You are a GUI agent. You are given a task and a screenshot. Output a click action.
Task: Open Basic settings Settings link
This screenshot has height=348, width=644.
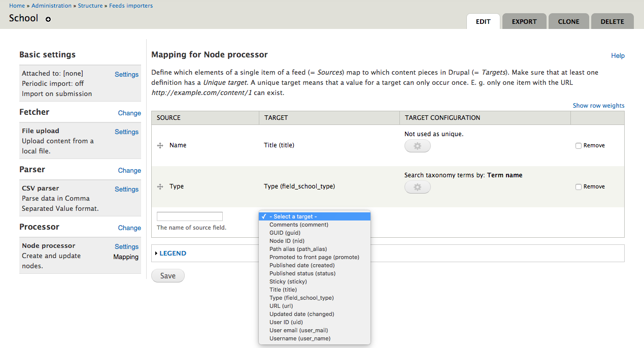126,74
